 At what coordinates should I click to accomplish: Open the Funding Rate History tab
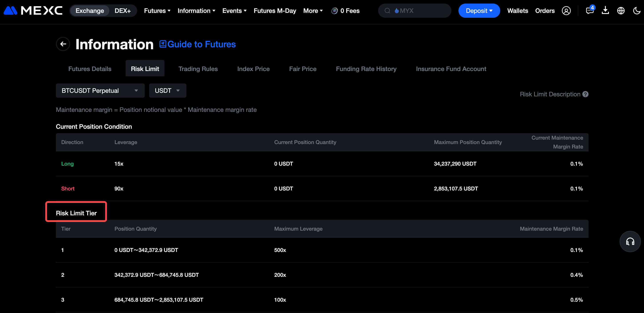366,69
